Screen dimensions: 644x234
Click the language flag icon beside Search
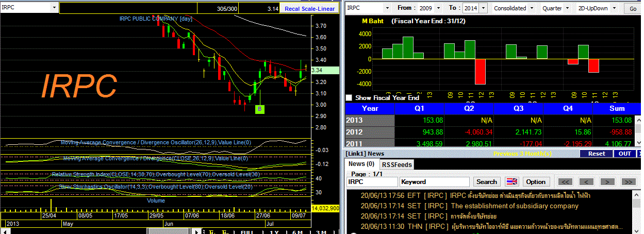[512, 181]
